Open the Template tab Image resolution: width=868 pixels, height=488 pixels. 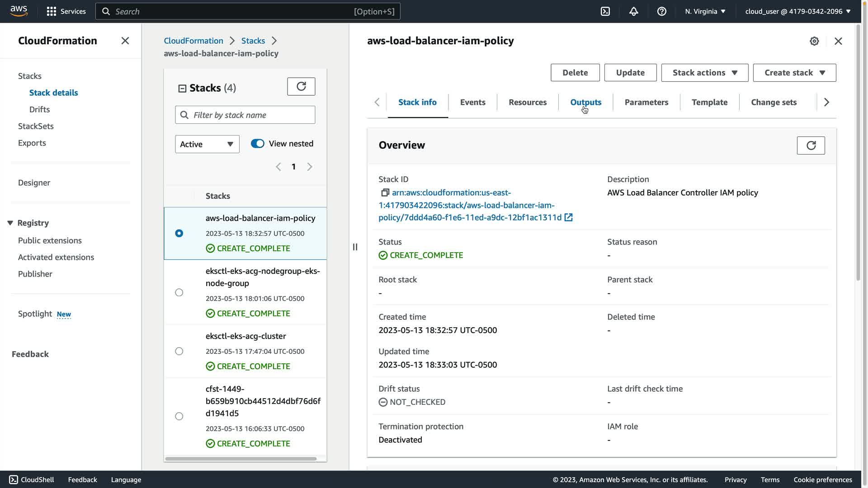(x=709, y=102)
